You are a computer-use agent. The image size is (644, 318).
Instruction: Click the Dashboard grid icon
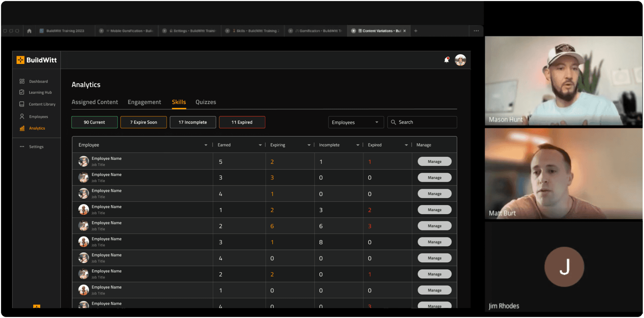[x=22, y=81]
